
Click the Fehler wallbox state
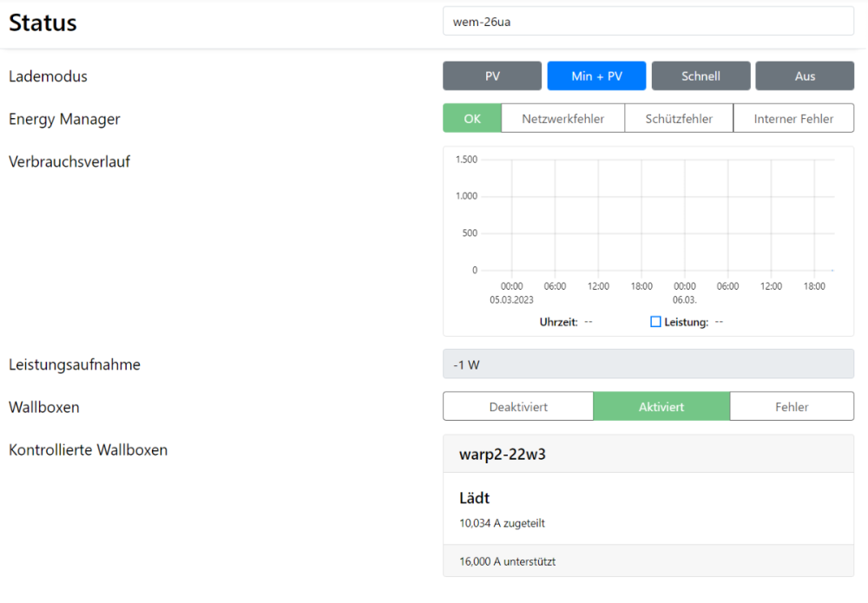(x=792, y=407)
